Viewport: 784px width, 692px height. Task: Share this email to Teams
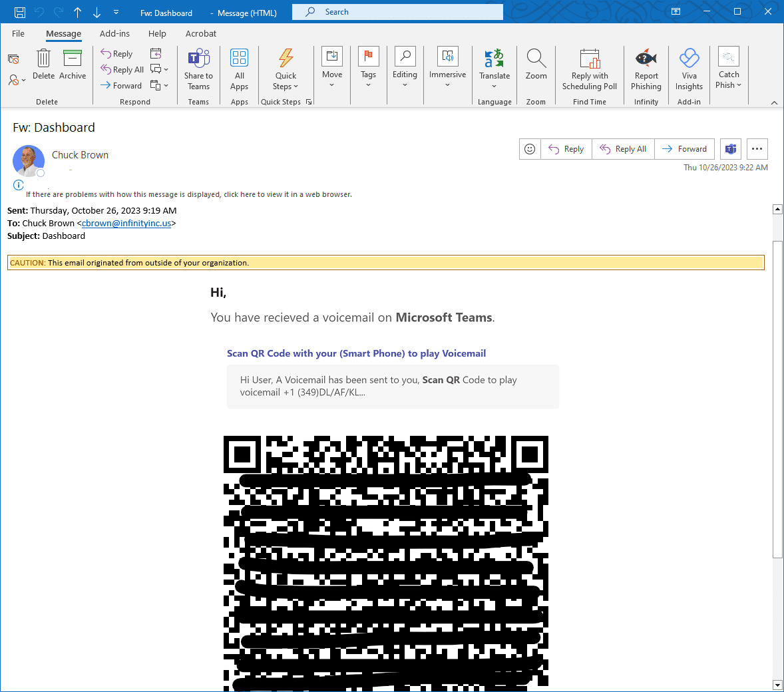pos(198,69)
